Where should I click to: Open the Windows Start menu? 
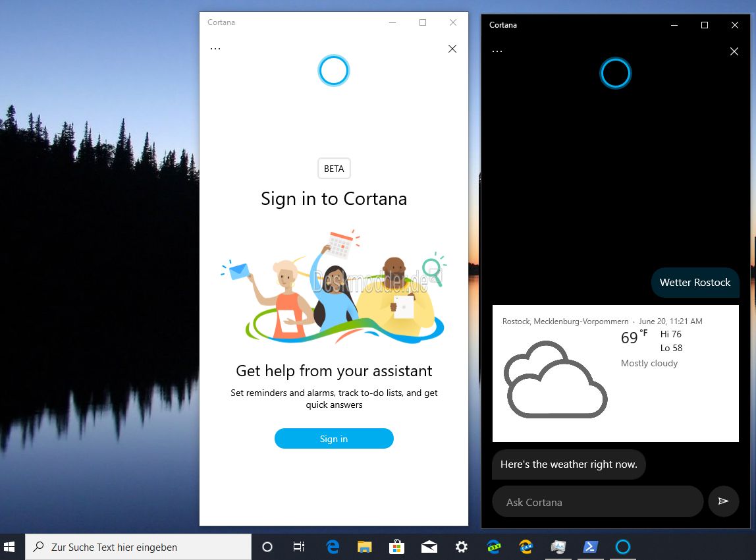pos(10,547)
